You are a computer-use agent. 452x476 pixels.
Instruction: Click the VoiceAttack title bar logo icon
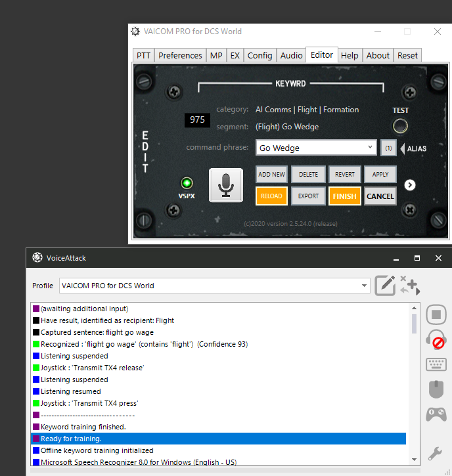point(37,258)
